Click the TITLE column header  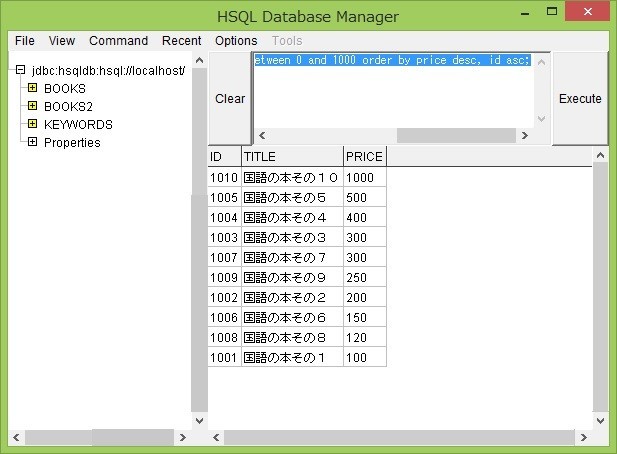(292, 157)
